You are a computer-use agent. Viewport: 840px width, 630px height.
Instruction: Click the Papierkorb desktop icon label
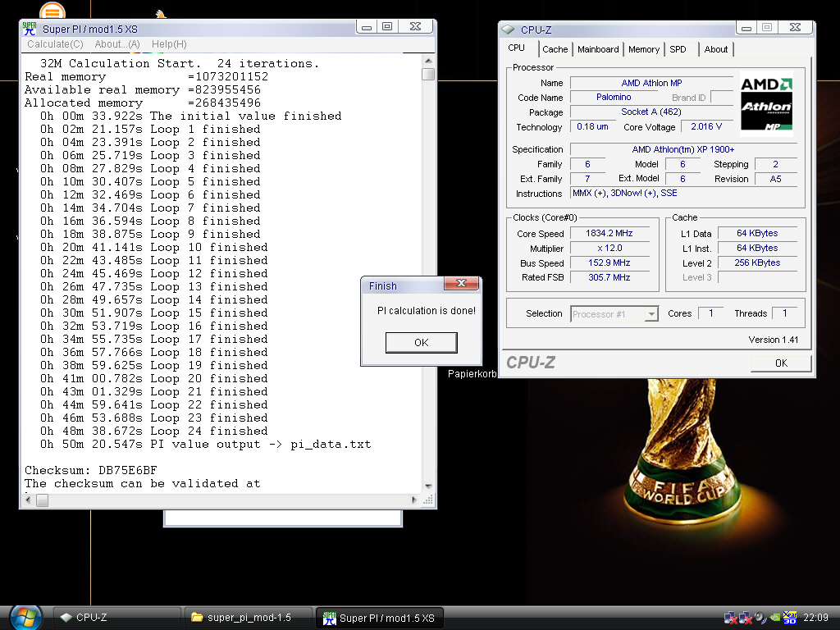[472, 374]
